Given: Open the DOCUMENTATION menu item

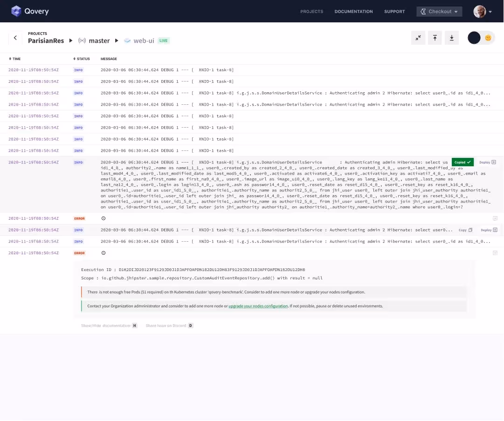Looking at the screenshot, I should [x=353, y=11].
